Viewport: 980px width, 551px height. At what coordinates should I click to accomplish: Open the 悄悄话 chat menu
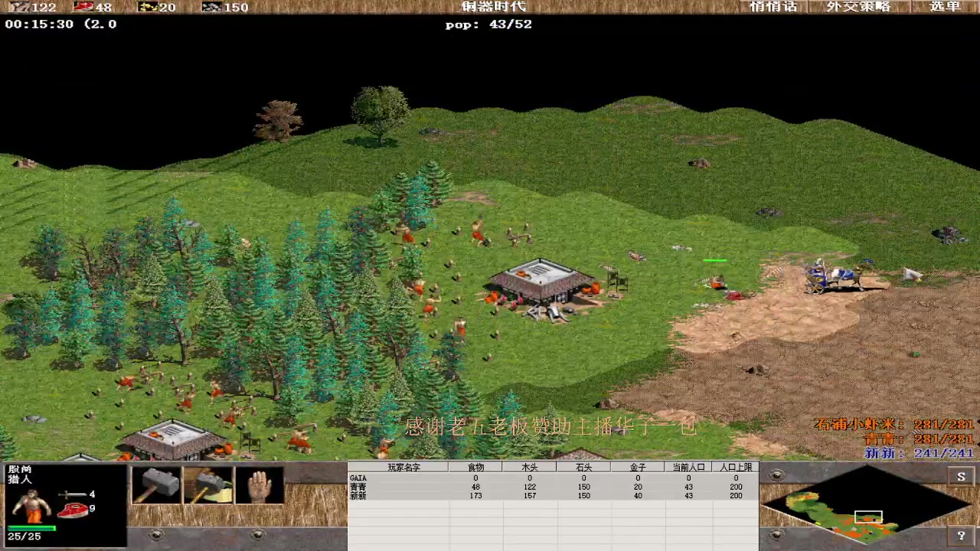(773, 7)
